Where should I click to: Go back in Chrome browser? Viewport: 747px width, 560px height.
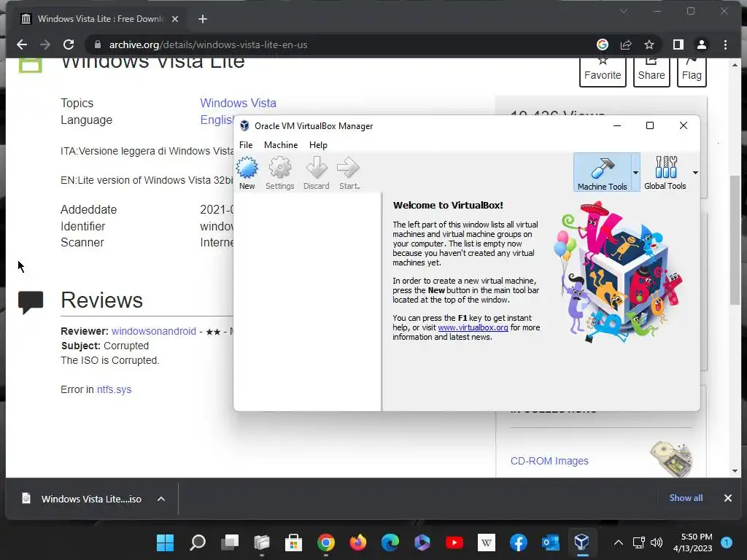[21, 44]
